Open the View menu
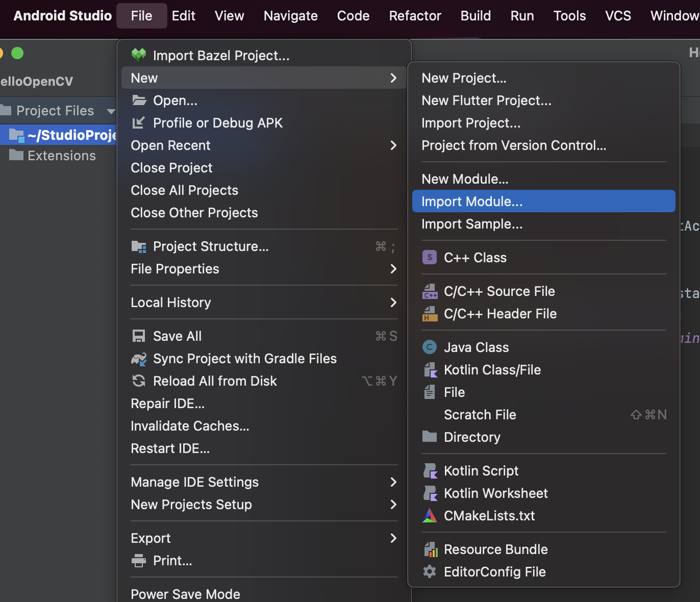Viewport: 700px width, 602px height. tap(229, 16)
